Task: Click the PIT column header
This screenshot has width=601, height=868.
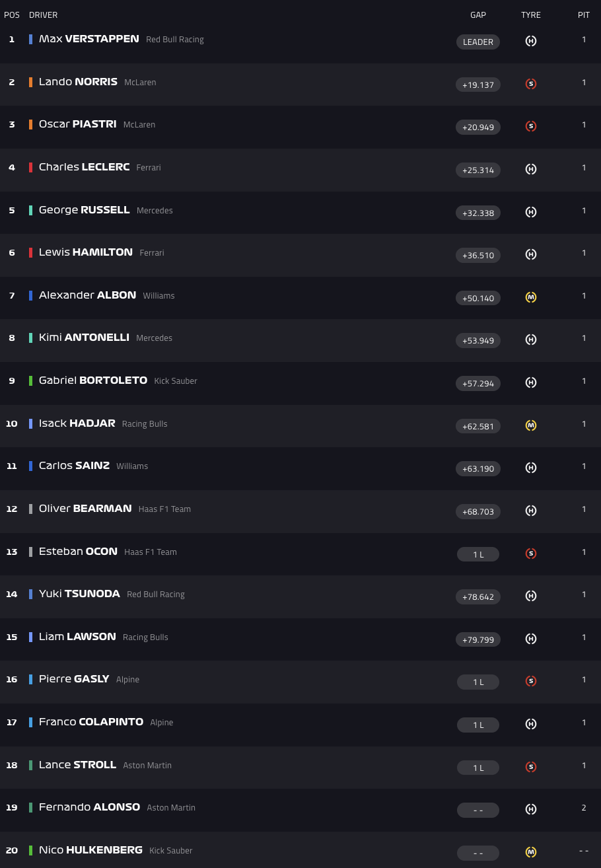Action: click(x=584, y=15)
